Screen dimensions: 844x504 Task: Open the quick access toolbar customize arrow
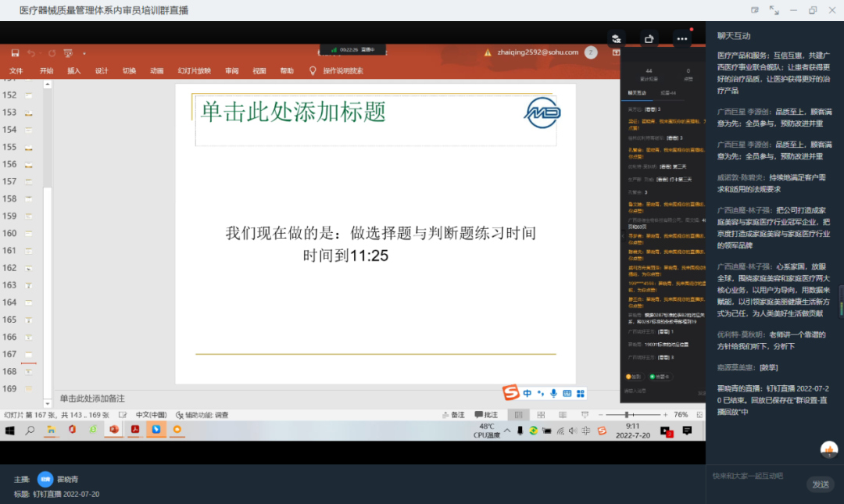(x=84, y=53)
